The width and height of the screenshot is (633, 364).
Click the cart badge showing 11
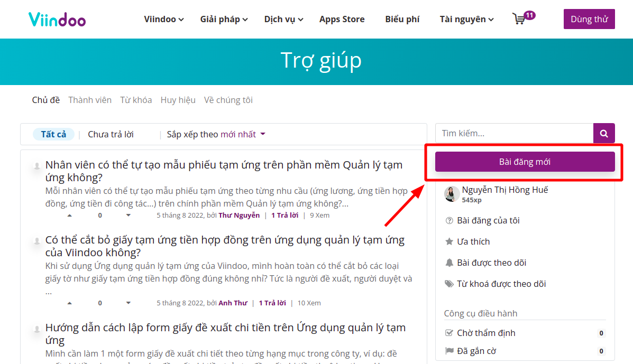pos(530,15)
